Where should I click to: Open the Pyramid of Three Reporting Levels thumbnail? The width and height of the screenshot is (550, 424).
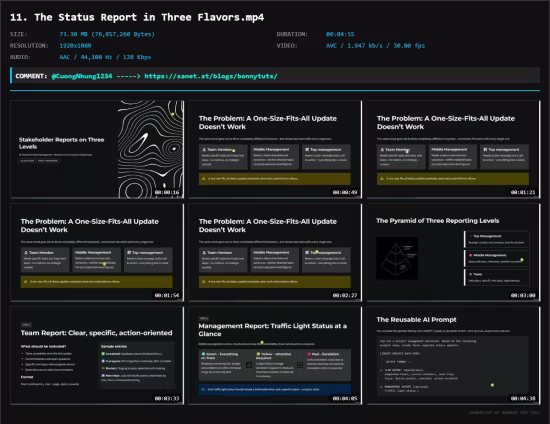tap(454, 253)
